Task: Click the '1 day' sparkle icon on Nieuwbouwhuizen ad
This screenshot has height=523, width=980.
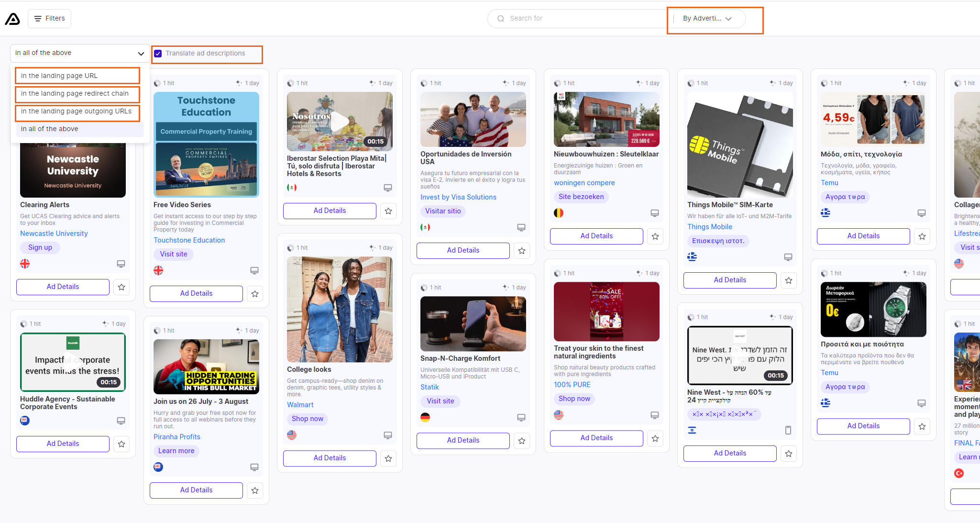Action: (639, 83)
